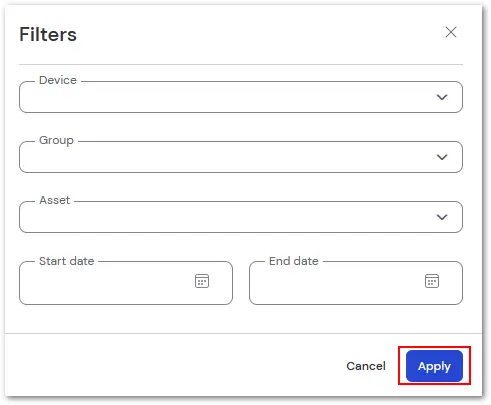Image resolution: width=491 pixels, height=405 pixels.
Task: Select the Device field label
Action: (58, 80)
